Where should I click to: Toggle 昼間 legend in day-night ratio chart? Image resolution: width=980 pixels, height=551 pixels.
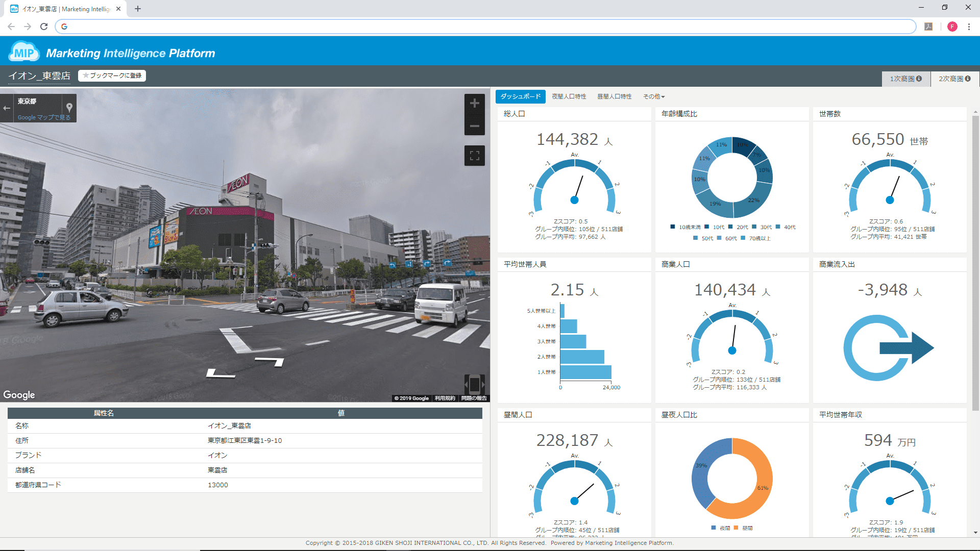[743, 528]
